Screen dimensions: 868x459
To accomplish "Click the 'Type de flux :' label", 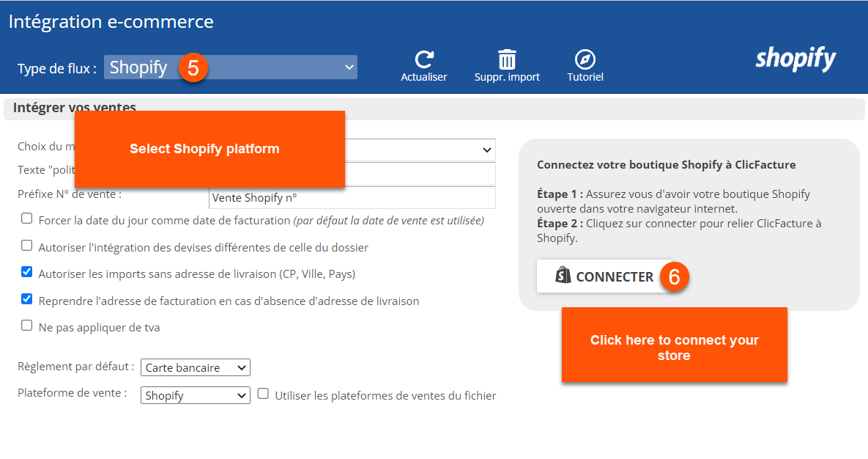I will (x=57, y=69).
